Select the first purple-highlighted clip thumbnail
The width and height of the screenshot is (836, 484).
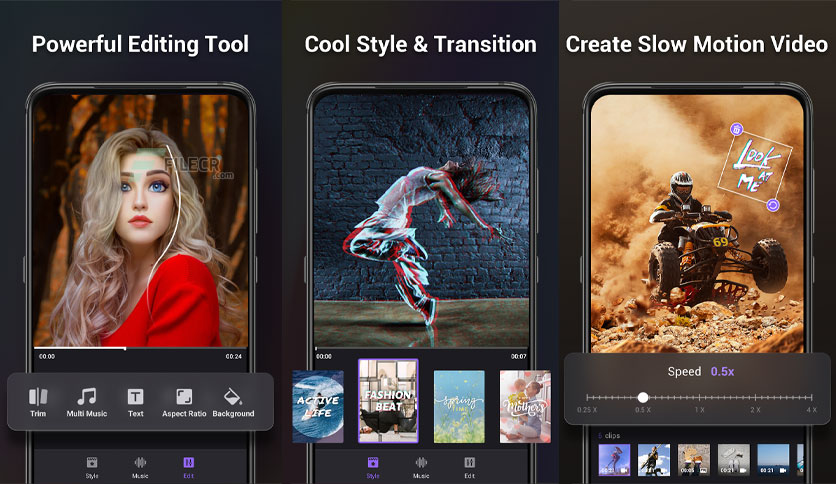pos(614,459)
